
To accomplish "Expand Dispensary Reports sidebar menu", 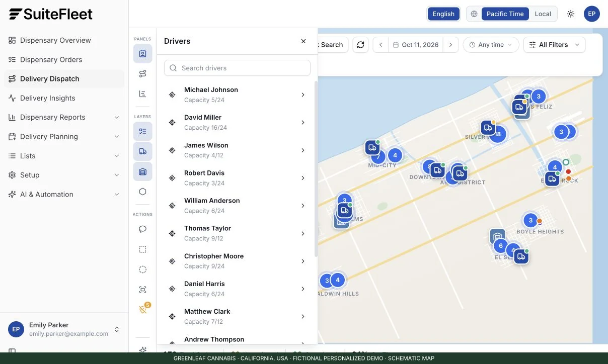I will [x=64, y=117].
